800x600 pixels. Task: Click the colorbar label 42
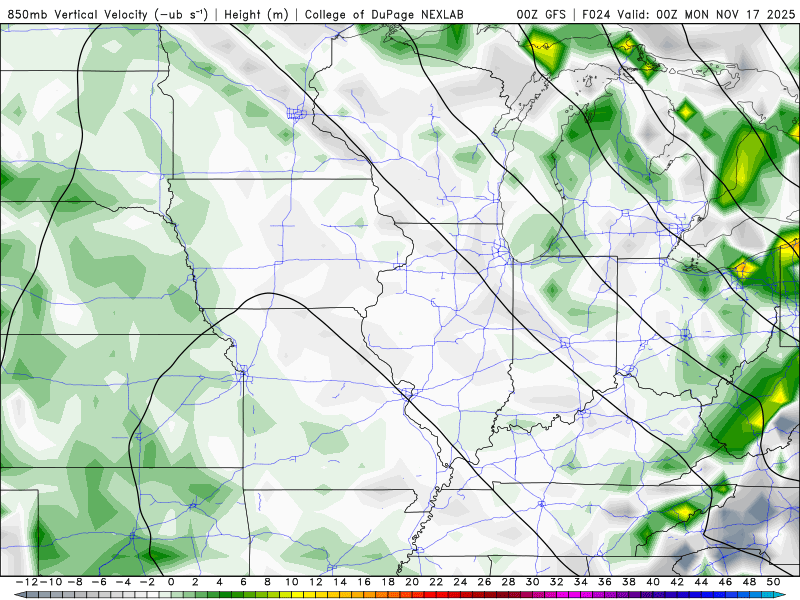(677, 582)
